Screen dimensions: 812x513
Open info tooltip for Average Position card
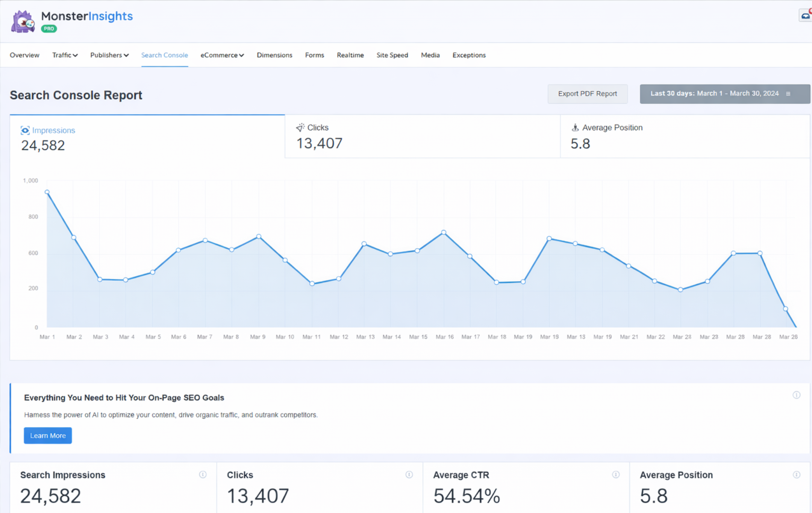pyautogui.click(x=796, y=475)
